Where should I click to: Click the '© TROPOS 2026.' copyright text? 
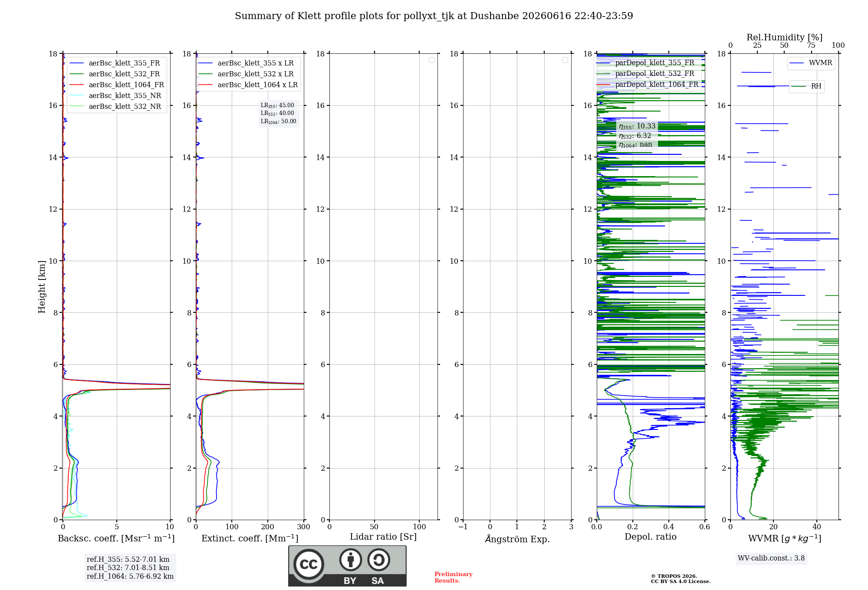(x=674, y=576)
